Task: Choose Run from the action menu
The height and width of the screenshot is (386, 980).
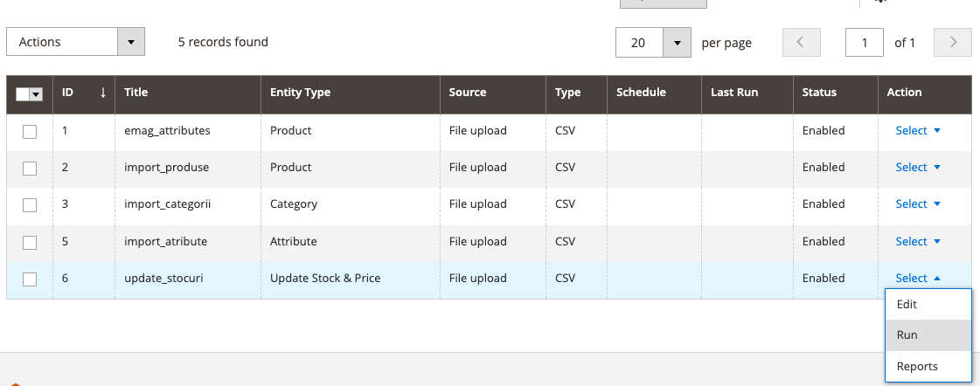Action: pos(928,335)
